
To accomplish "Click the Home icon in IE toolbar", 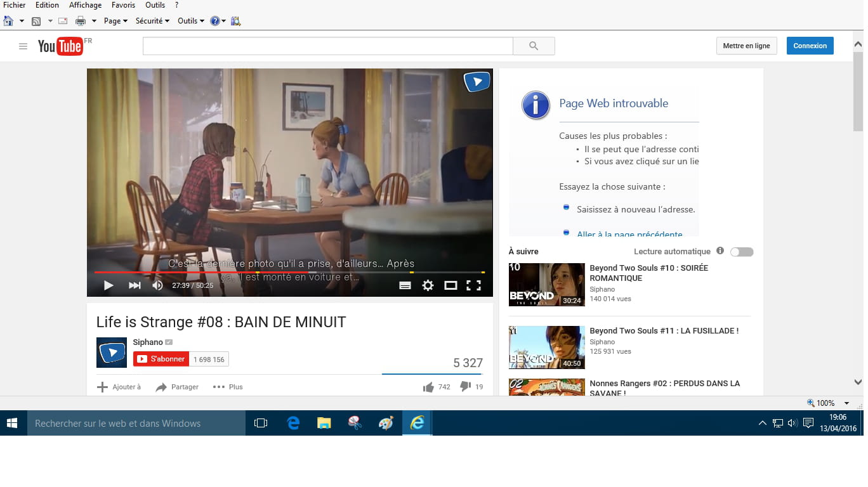I will click(x=8, y=21).
